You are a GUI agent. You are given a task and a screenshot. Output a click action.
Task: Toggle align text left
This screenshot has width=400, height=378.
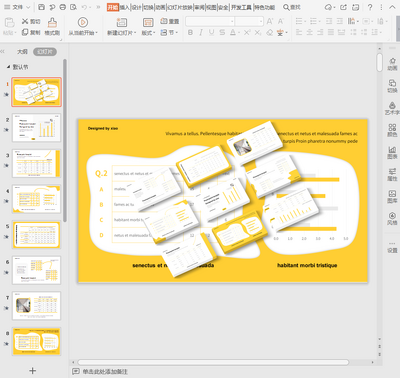(x=299, y=32)
